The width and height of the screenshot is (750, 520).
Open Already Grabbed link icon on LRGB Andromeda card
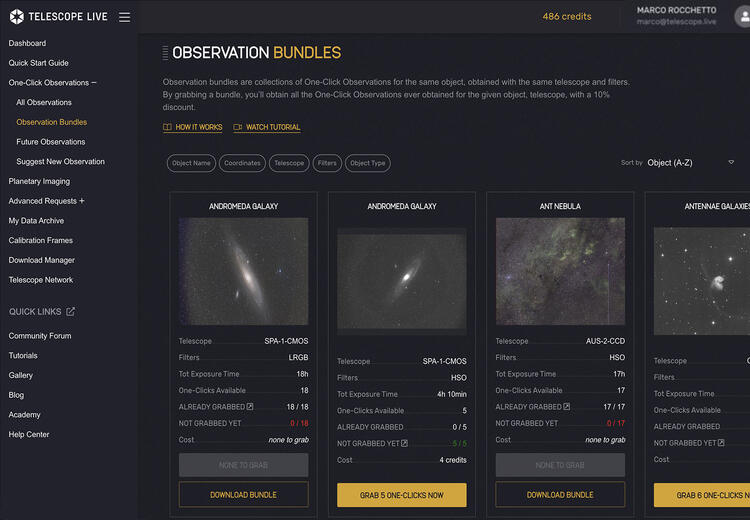[x=250, y=407]
